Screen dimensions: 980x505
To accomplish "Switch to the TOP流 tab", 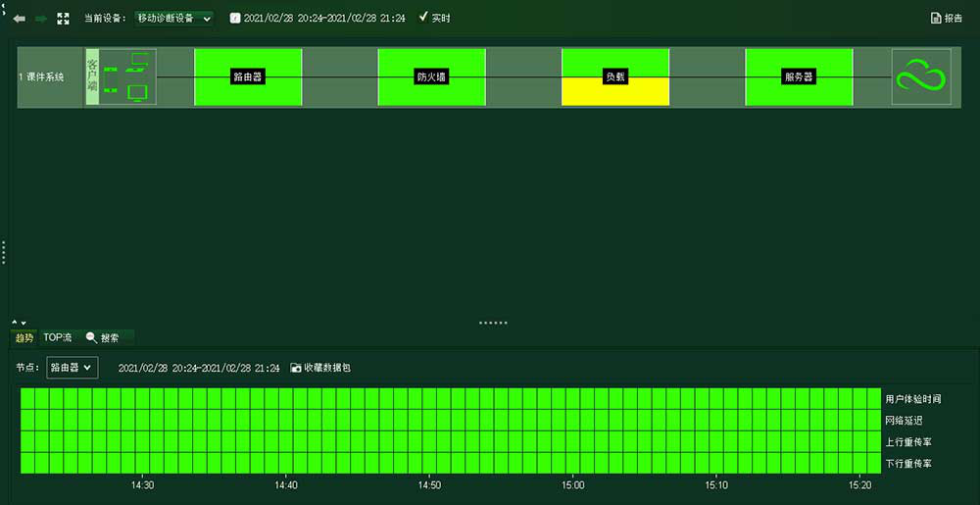I will (x=57, y=337).
